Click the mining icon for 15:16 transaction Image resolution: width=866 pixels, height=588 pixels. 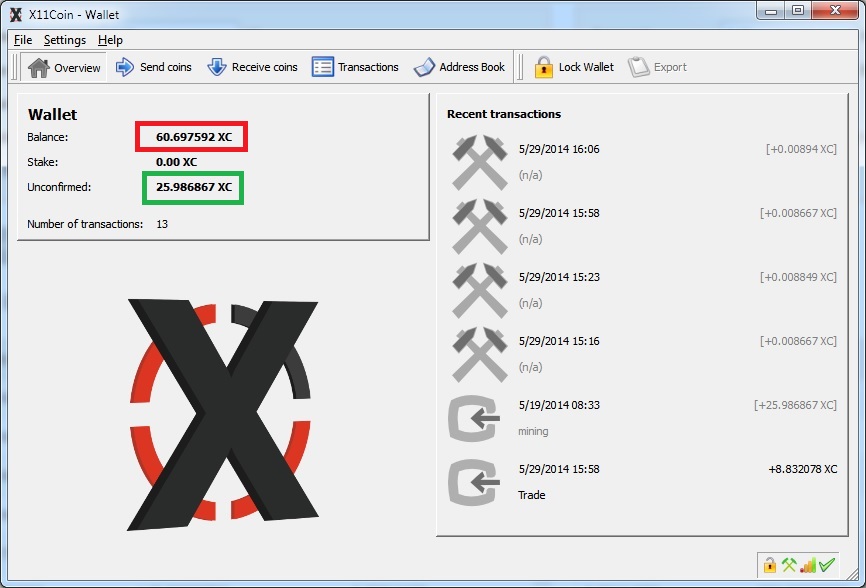pos(479,354)
